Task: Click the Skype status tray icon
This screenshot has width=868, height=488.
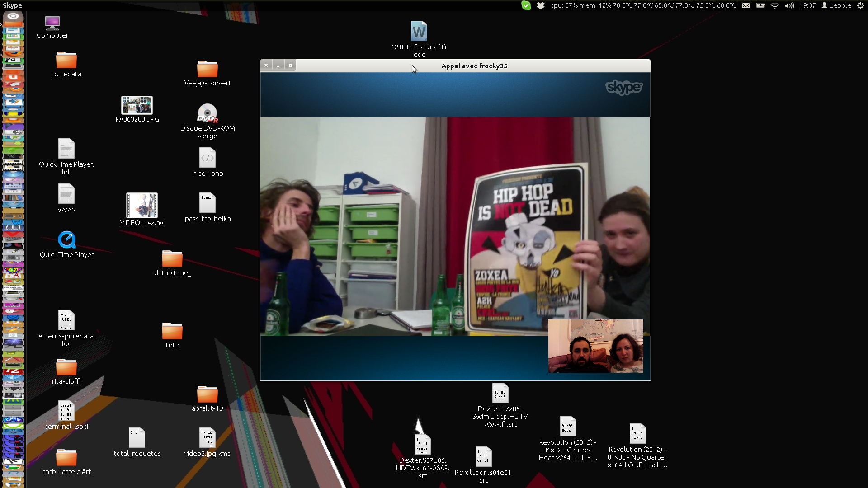Action: click(x=526, y=5)
